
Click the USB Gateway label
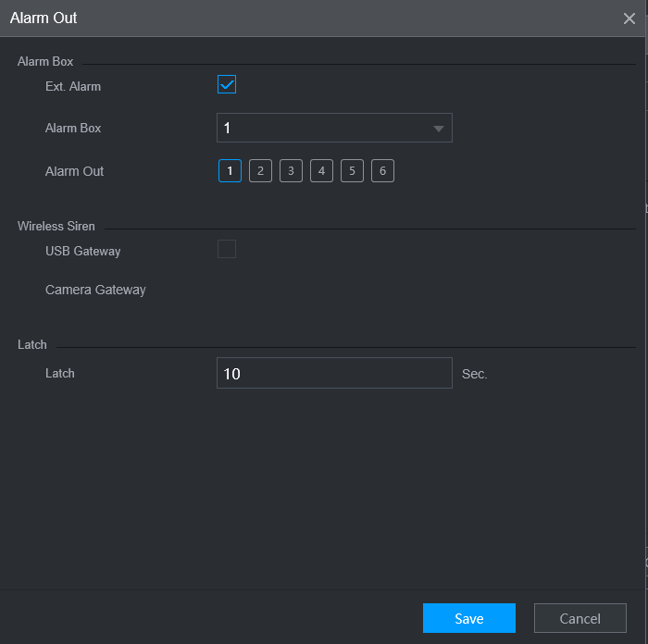coord(82,251)
